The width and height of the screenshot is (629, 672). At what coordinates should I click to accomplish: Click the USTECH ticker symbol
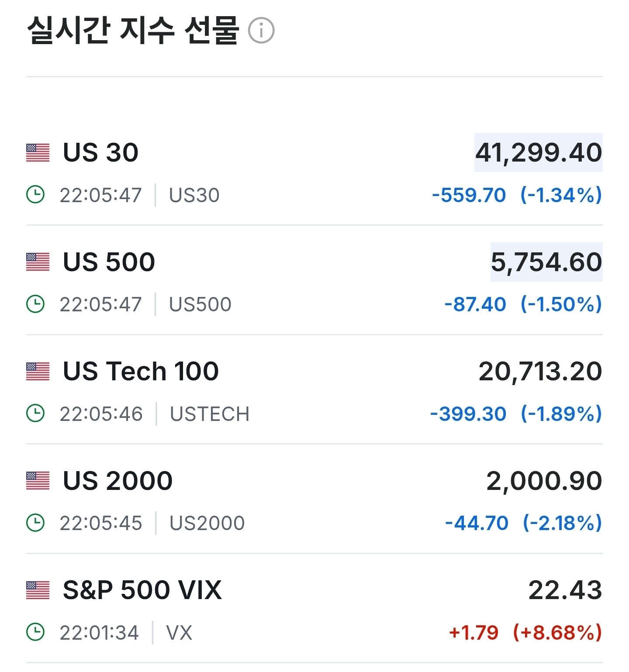click(x=210, y=414)
